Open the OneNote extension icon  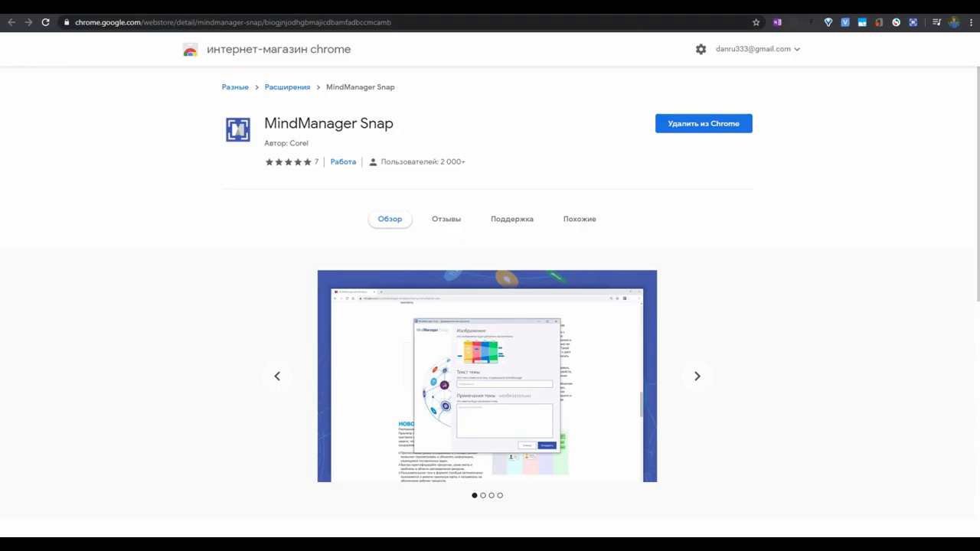[777, 22]
